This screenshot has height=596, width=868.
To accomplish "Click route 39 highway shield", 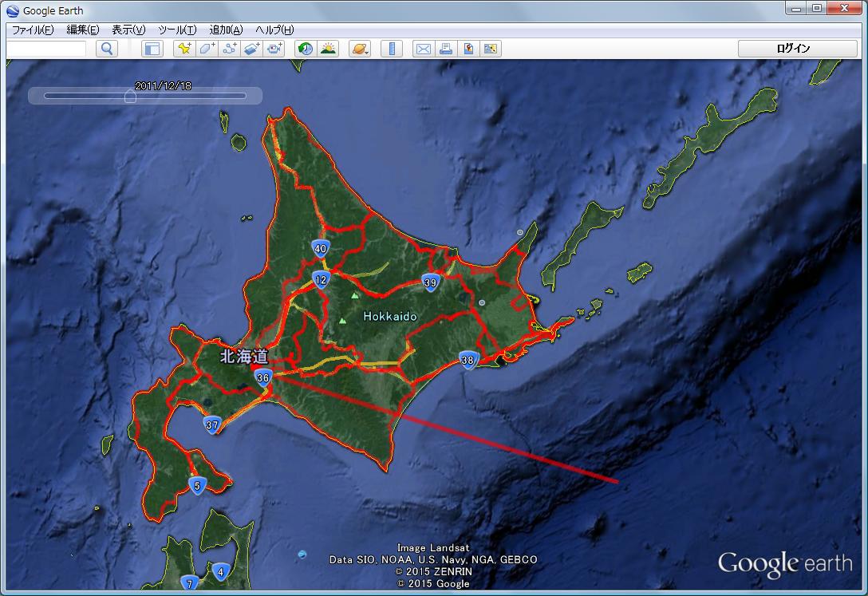I will click(x=431, y=282).
